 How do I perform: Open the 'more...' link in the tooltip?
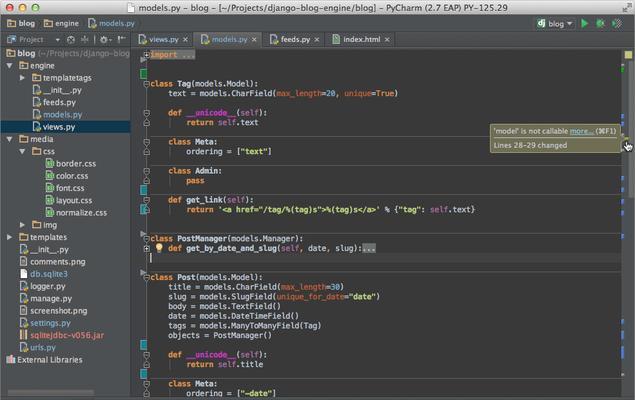pyautogui.click(x=582, y=131)
